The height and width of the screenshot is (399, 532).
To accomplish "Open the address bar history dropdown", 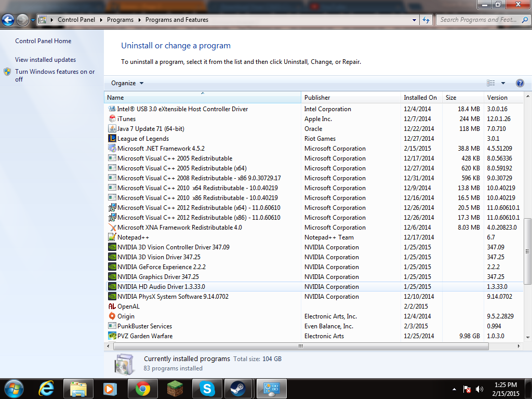I will point(414,20).
